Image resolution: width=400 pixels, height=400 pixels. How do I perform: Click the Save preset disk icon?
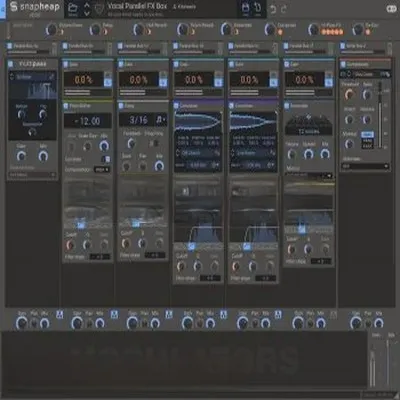click(x=245, y=8)
